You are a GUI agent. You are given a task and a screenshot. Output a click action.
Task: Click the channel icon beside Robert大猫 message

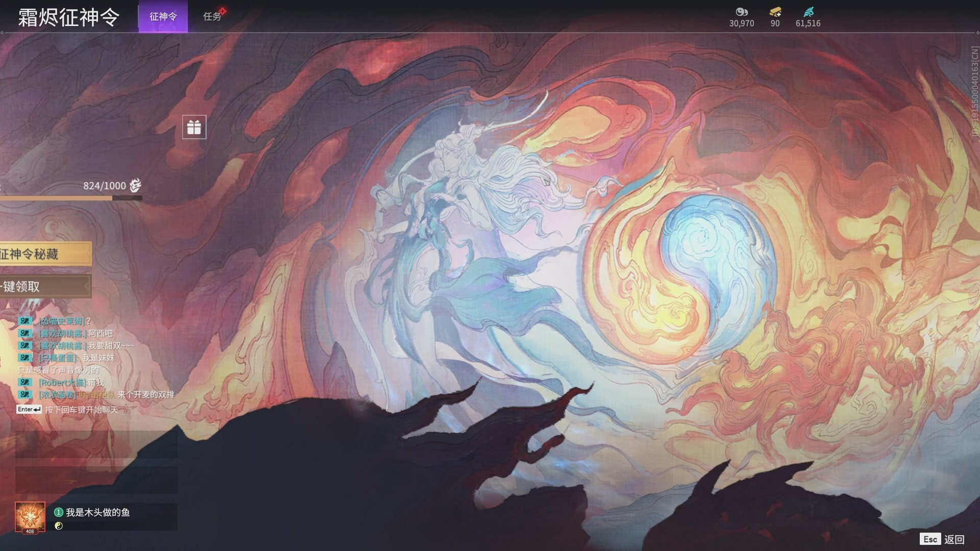[25, 382]
